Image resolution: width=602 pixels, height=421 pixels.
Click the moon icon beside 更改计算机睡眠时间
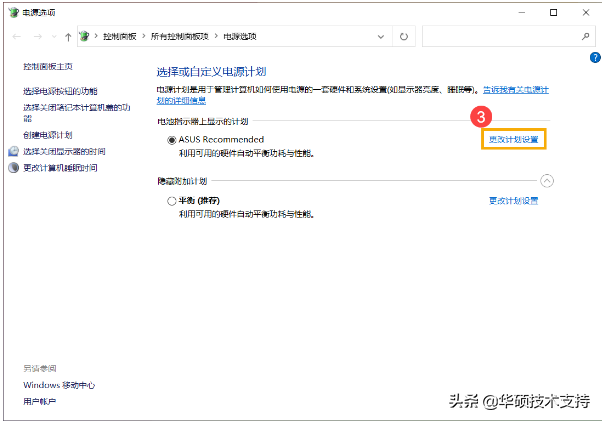pos(13,168)
